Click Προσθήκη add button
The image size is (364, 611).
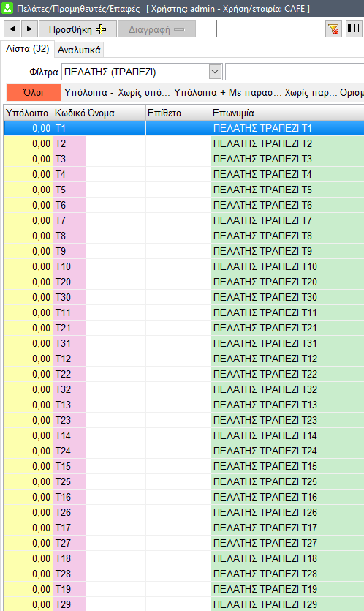(x=78, y=29)
